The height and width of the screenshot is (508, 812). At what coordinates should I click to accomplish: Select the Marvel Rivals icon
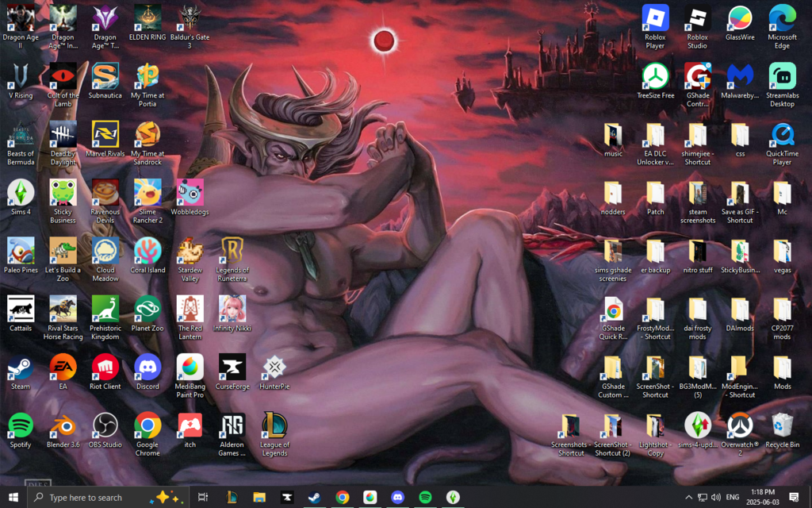(105, 140)
